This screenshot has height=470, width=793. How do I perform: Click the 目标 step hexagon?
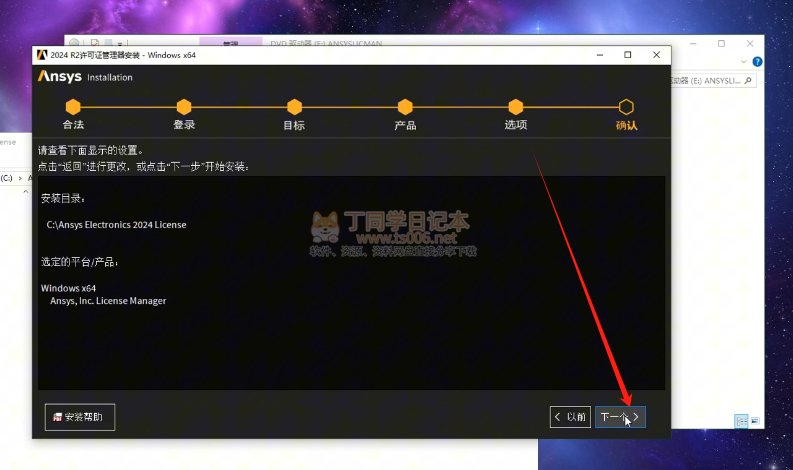pos(294,107)
